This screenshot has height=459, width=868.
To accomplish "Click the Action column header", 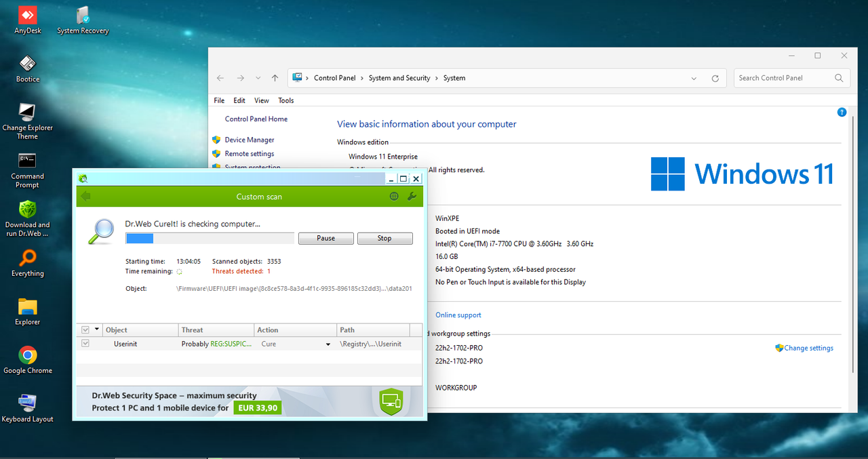I will pyautogui.click(x=296, y=330).
